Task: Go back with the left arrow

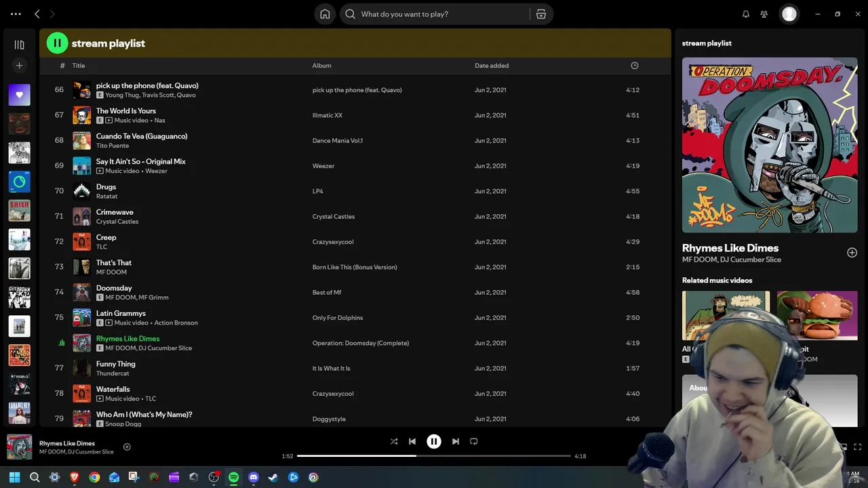Action: (37, 14)
